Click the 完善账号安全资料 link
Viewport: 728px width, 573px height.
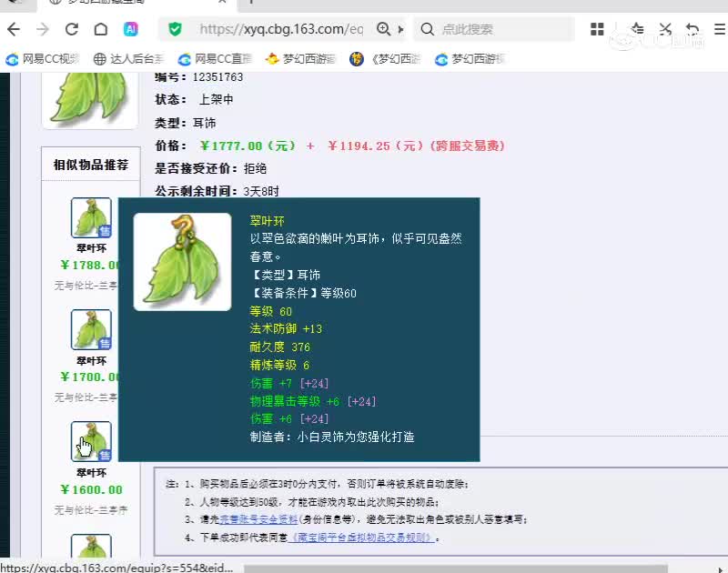[258, 519]
